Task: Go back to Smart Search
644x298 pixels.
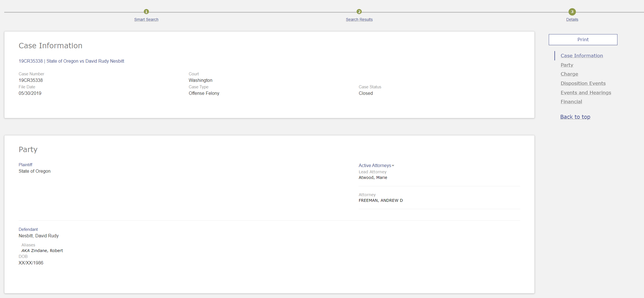Action: pos(146,19)
